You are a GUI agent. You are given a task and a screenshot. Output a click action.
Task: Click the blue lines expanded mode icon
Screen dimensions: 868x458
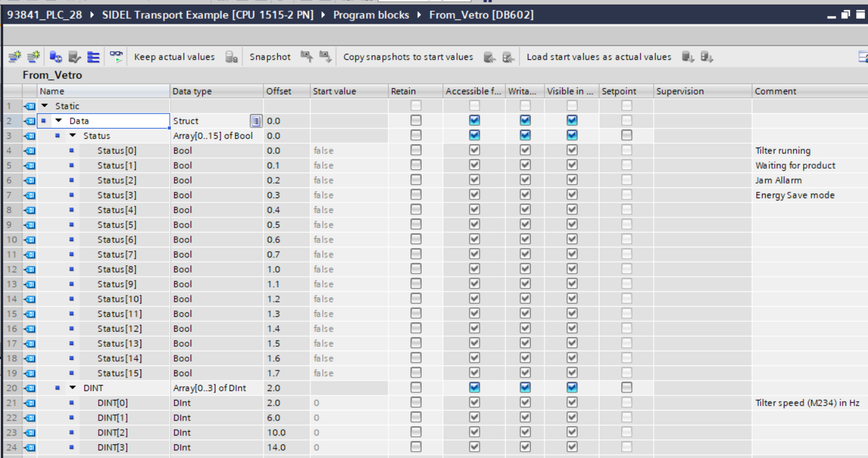pos(94,57)
